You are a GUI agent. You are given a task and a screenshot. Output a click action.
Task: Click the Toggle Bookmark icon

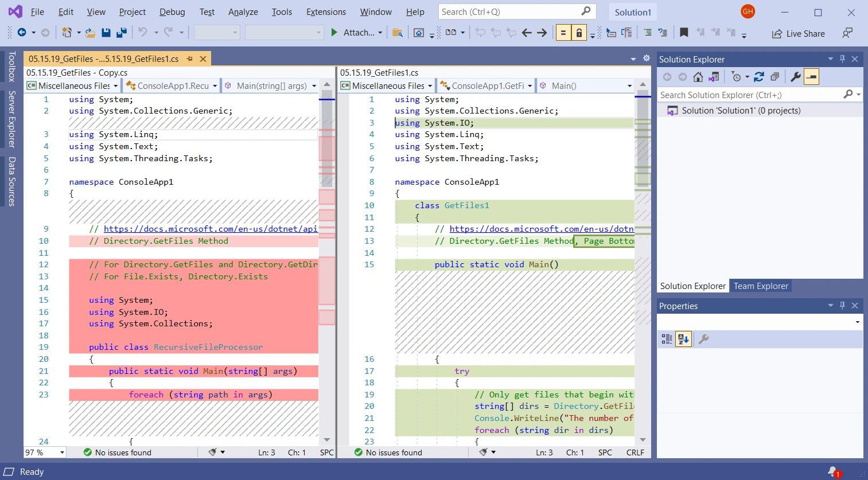point(684,33)
